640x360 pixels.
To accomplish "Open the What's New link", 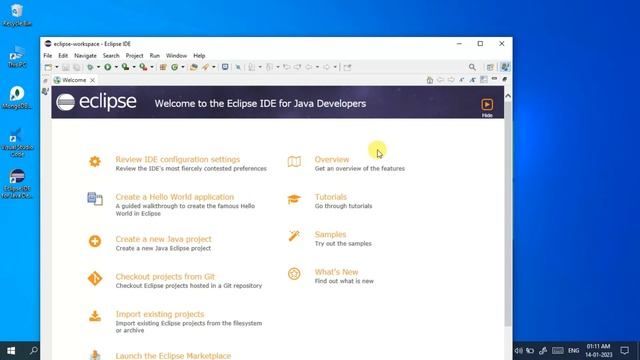I will pyautogui.click(x=336, y=272).
